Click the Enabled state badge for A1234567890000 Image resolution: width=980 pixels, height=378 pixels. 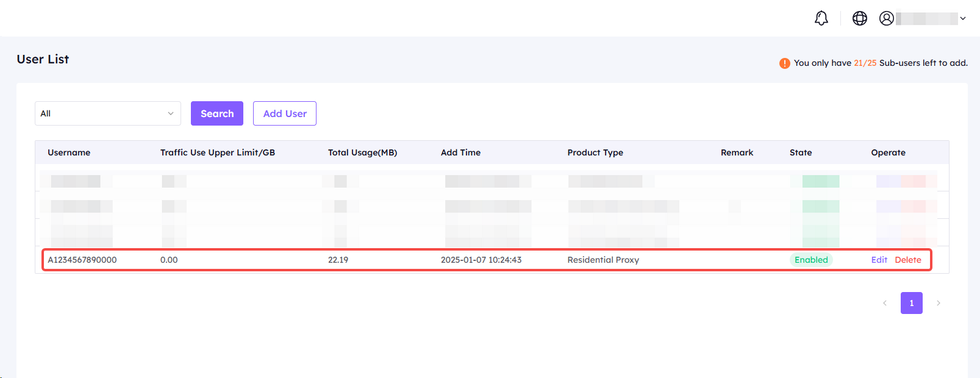click(x=811, y=260)
